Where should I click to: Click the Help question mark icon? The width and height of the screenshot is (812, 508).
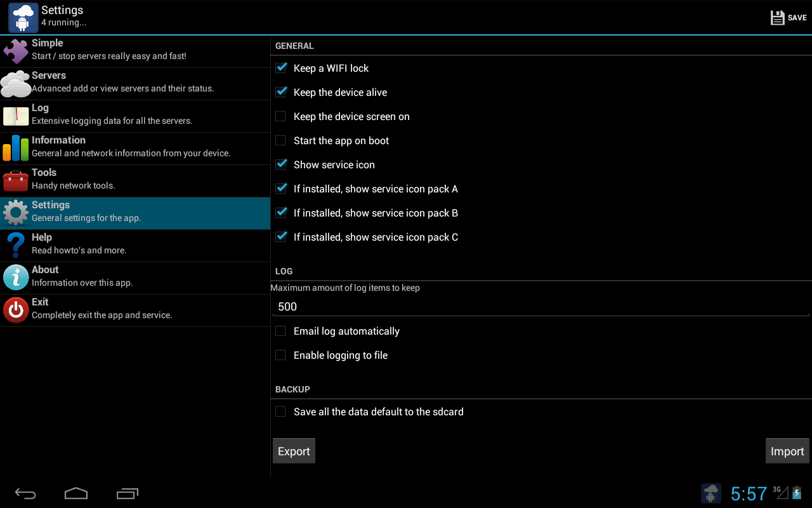coord(15,246)
